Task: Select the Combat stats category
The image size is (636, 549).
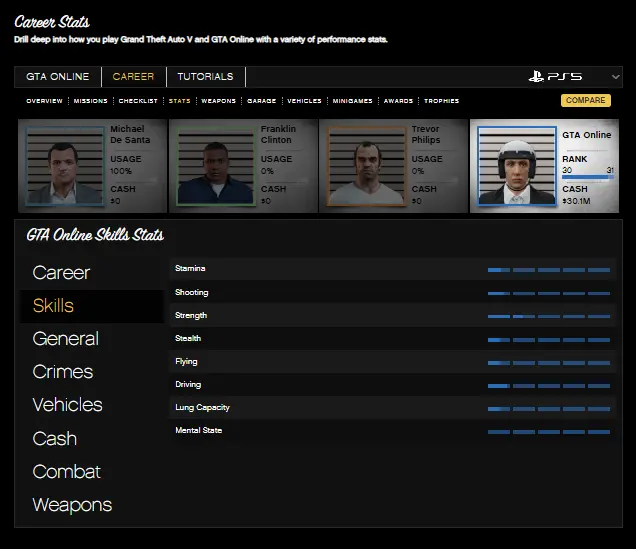Action: 66,472
